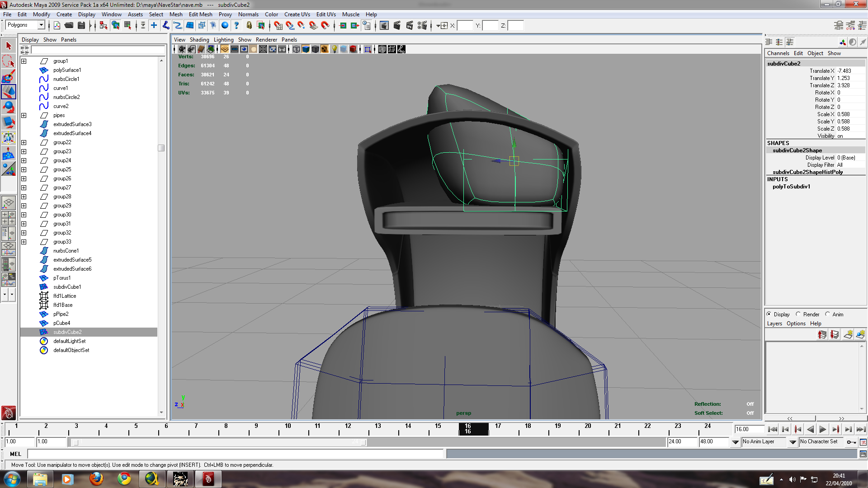The height and width of the screenshot is (488, 868).
Task: Select the arrow Select tool
Action: click(x=9, y=46)
